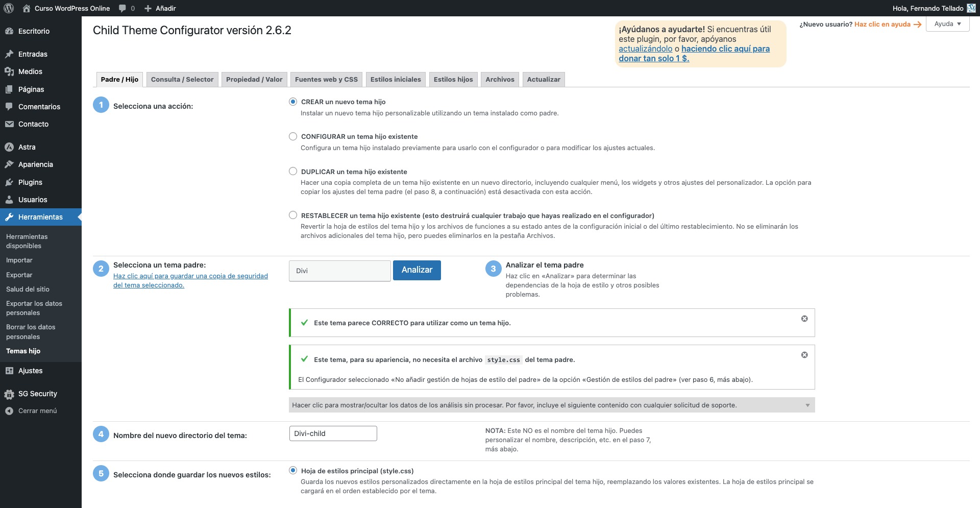The image size is (980, 508).
Task: Collapse sidebar with Cerrar menú icon
Action: coord(9,411)
